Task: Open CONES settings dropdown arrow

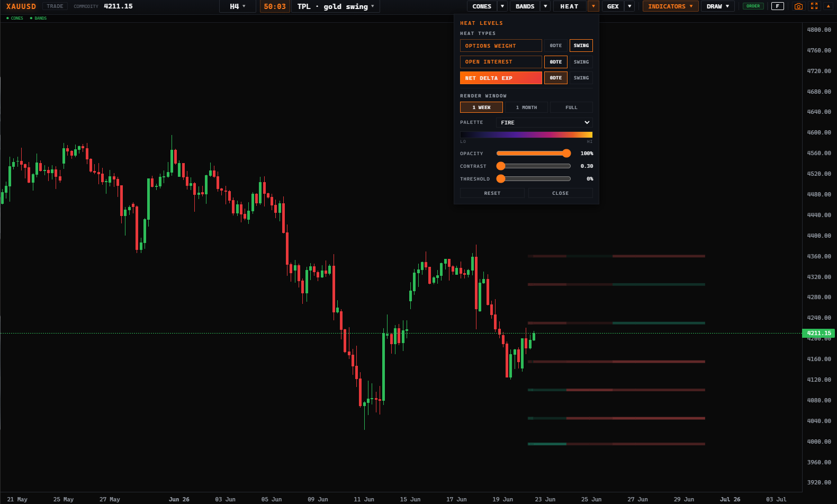Action: tap(502, 6)
